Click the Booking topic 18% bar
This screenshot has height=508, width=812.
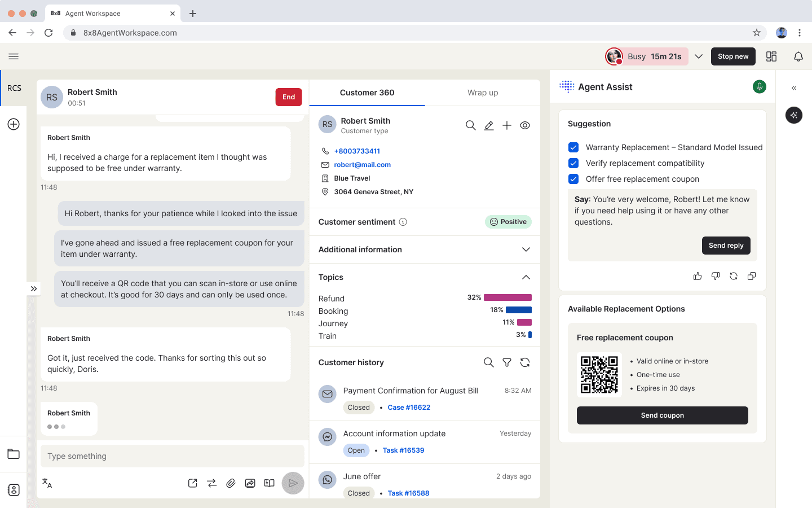coord(519,310)
